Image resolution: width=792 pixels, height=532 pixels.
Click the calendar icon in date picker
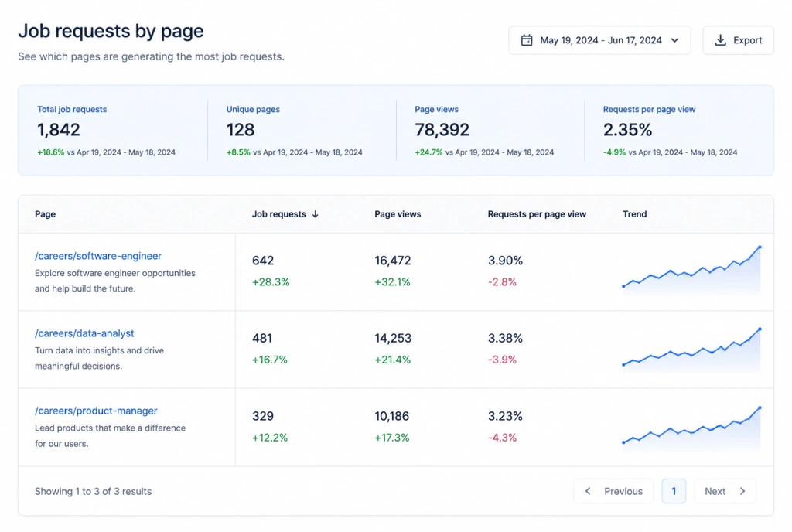526,40
